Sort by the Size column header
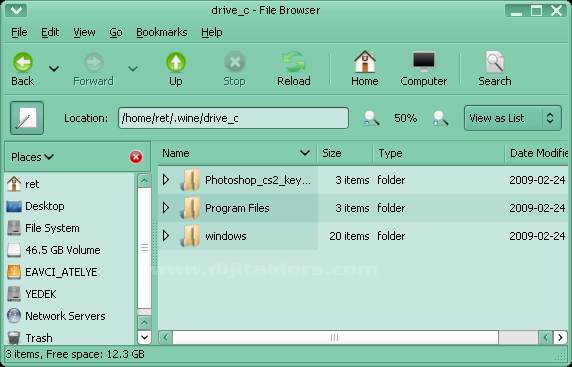 pos(345,153)
